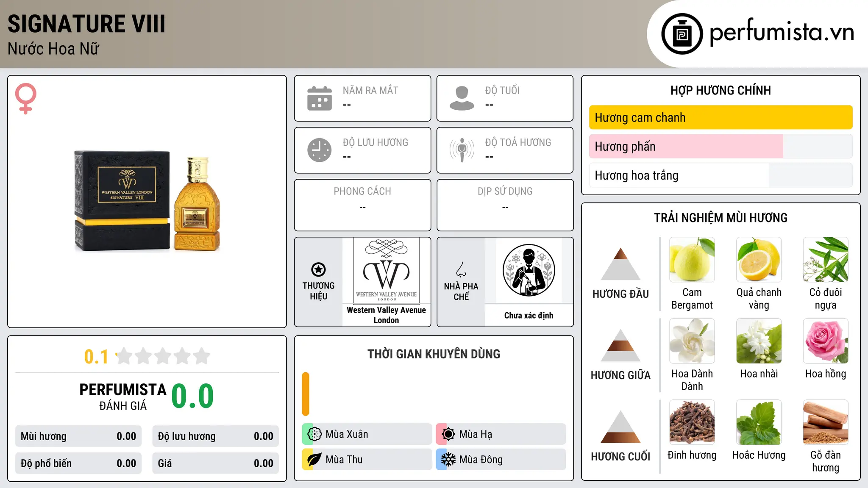Click the 0.1 user rating score
Image resolution: width=868 pixels, height=488 pixels.
point(96,357)
